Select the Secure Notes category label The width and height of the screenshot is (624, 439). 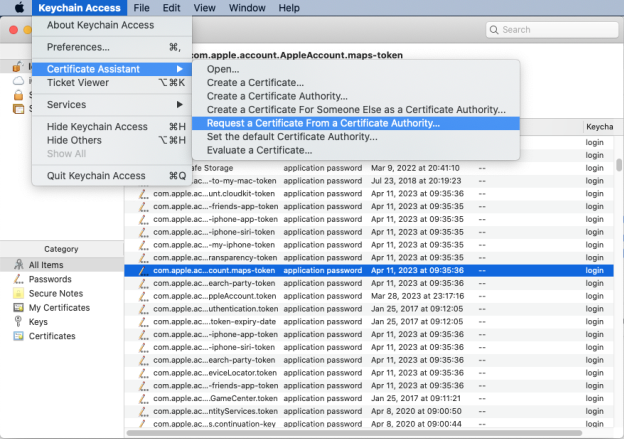56,293
